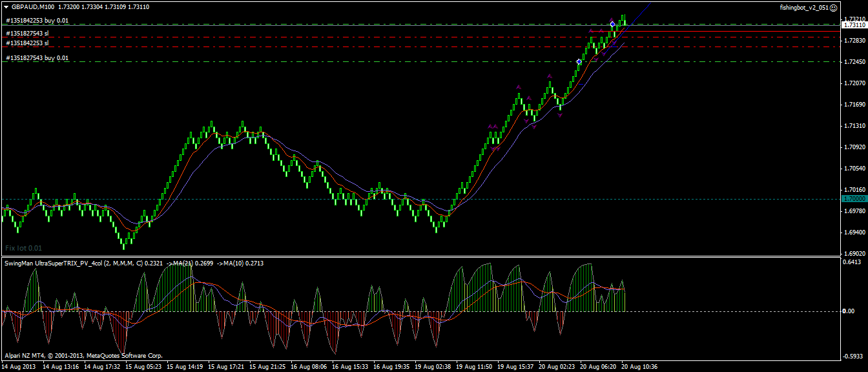
Task: Click the Fix lot 0.01 label
Action: coord(23,248)
